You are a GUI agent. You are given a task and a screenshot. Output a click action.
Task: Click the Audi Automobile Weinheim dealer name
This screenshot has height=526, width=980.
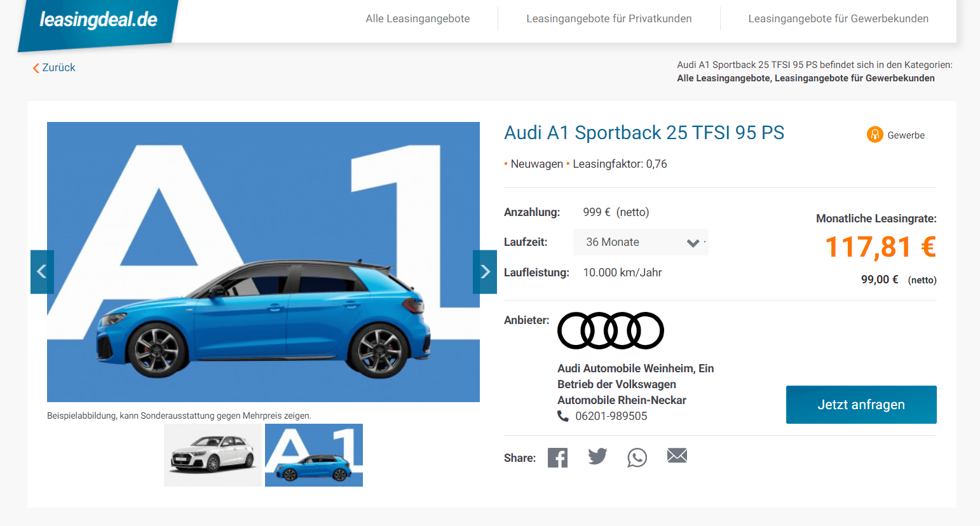coord(636,384)
